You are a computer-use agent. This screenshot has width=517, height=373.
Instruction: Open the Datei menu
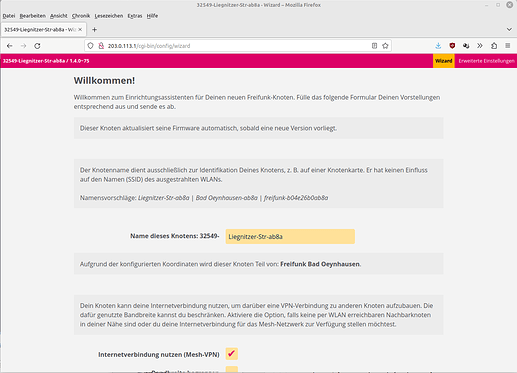(x=9, y=16)
